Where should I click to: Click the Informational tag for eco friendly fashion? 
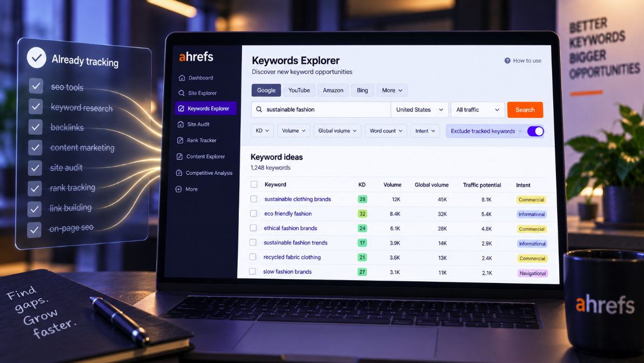coord(532,214)
